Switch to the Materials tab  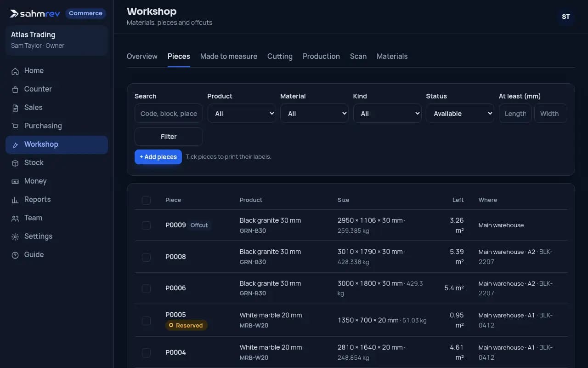point(392,56)
